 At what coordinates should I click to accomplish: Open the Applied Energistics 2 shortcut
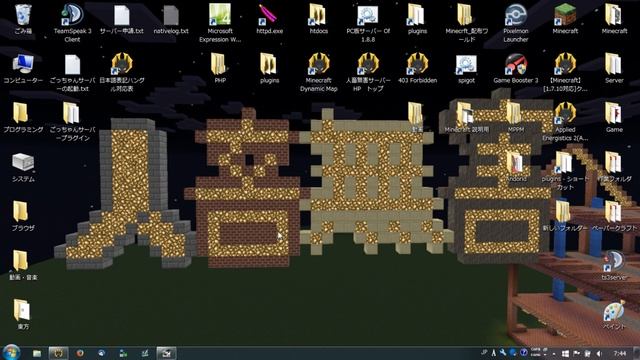click(565, 121)
